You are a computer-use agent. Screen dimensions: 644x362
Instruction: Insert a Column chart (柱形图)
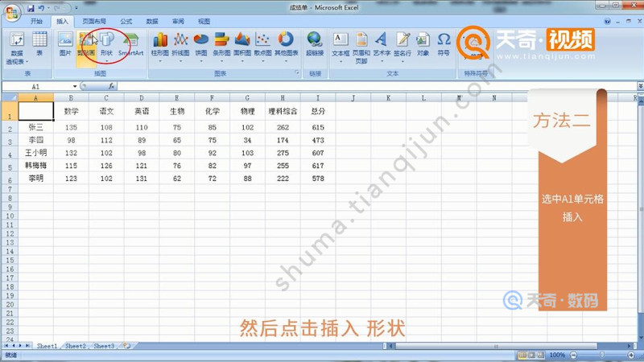[x=159, y=47]
